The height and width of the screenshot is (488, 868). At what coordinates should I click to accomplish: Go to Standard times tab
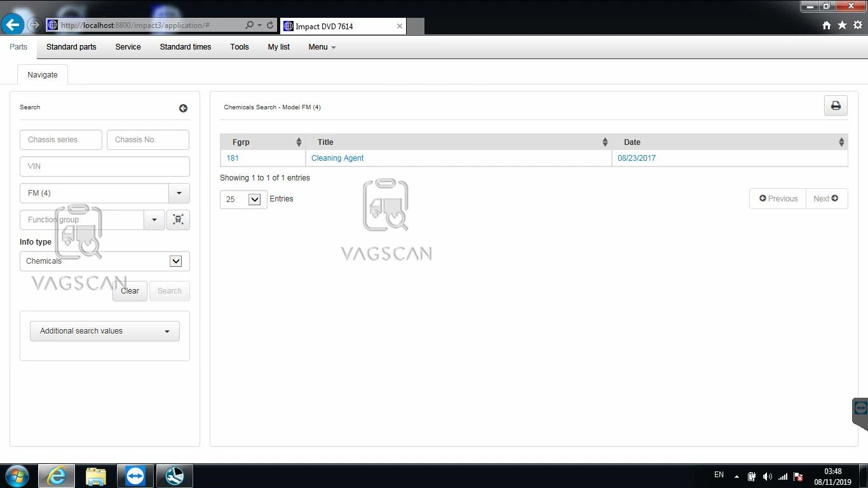tap(186, 47)
